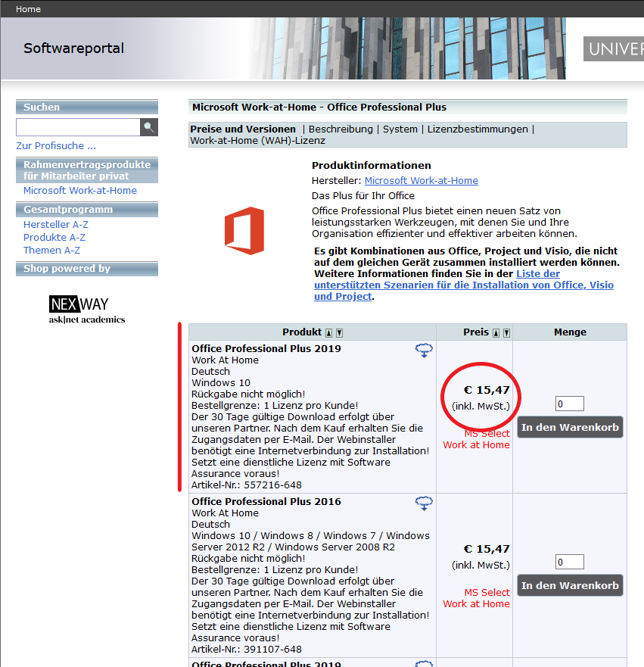This screenshot has height=667, width=644.
Task: Click Artikel-Nr. 557216-648 text
Action: pos(247,485)
